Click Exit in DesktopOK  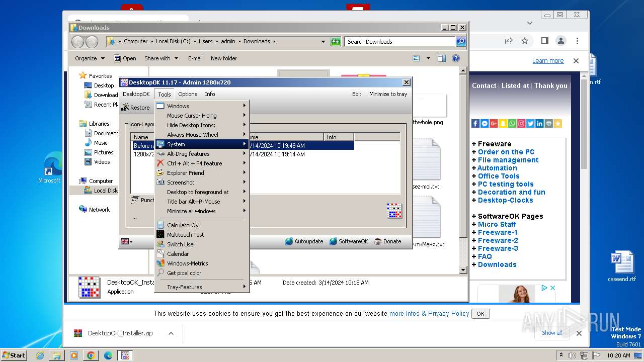(x=357, y=94)
